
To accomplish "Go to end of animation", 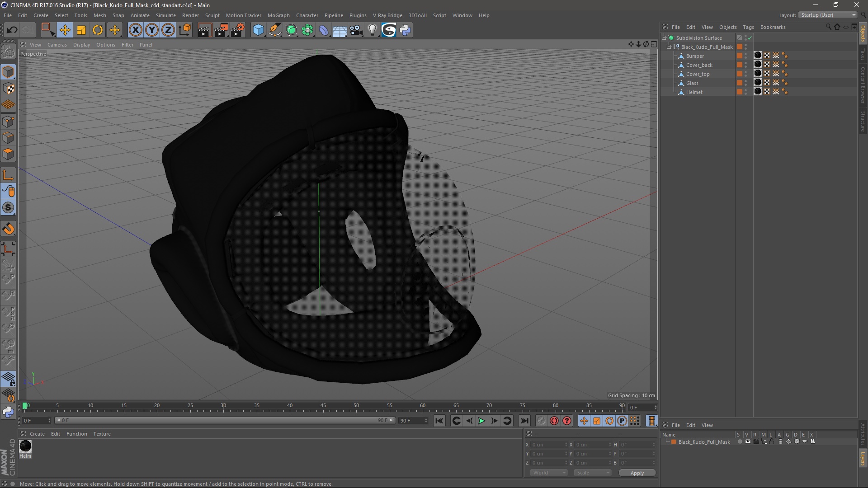I will click(524, 421).
